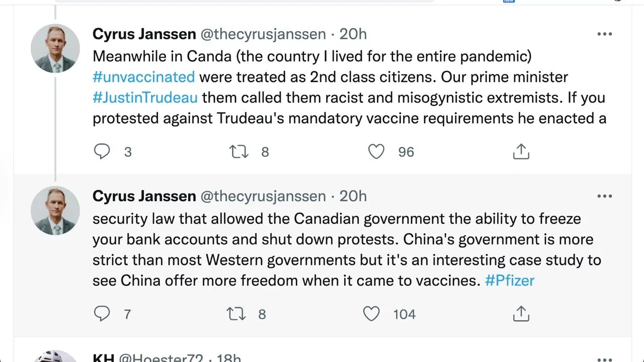Screen dimensions: 644x362
Task: Open first tweet's Cyrus Janssen profile picture
Action: coord(55,48)
